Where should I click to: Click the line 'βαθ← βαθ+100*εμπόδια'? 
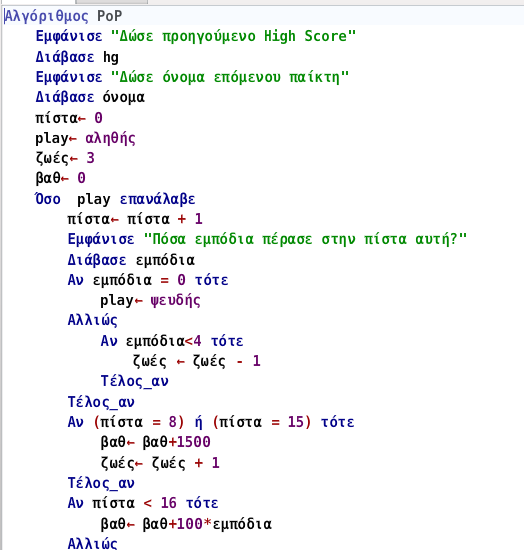point(186,524)
